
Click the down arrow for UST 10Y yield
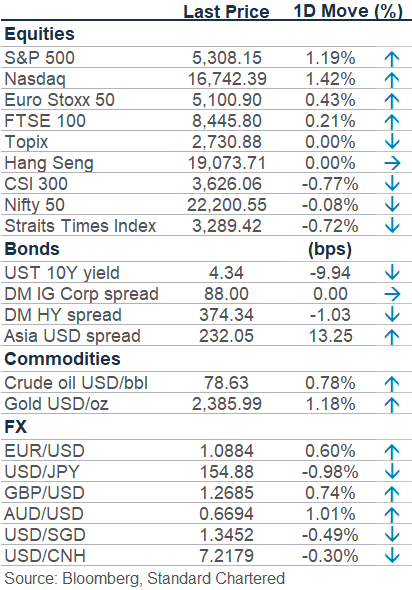point(392,273)
